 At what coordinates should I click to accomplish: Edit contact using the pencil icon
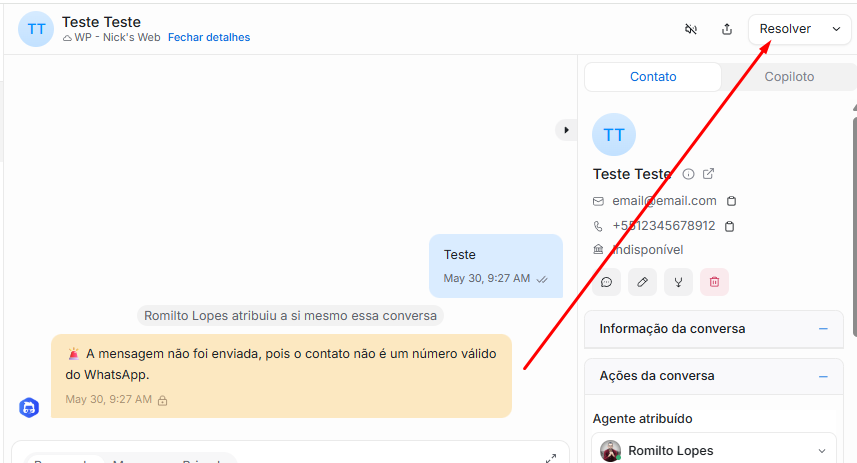[x=642, y=282]
